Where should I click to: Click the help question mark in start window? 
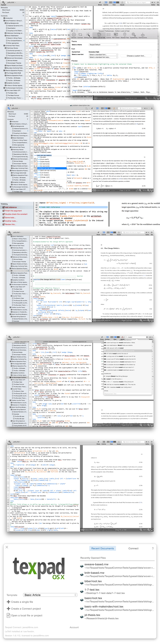point(153,548)
